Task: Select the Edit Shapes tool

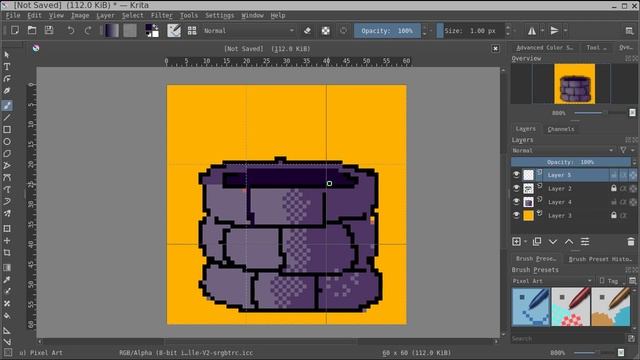Action: (x=7, y=79)
